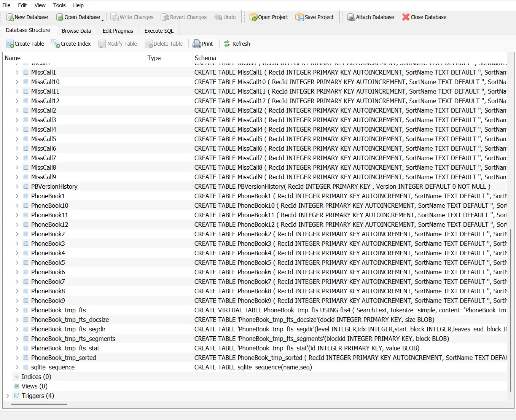The image size is (516, 420).
Task: Select the MissCall11 table row
Action: (255, 91)
